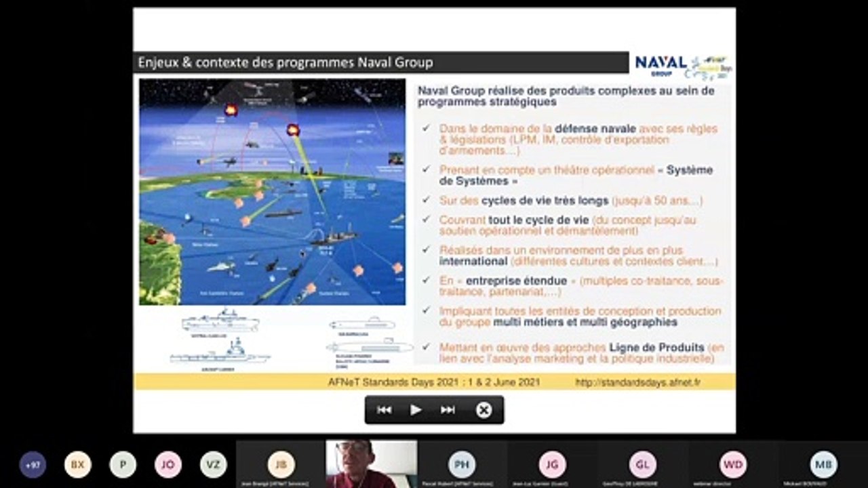
Task: Select participant avatar JB
Action: pos(281,464)
